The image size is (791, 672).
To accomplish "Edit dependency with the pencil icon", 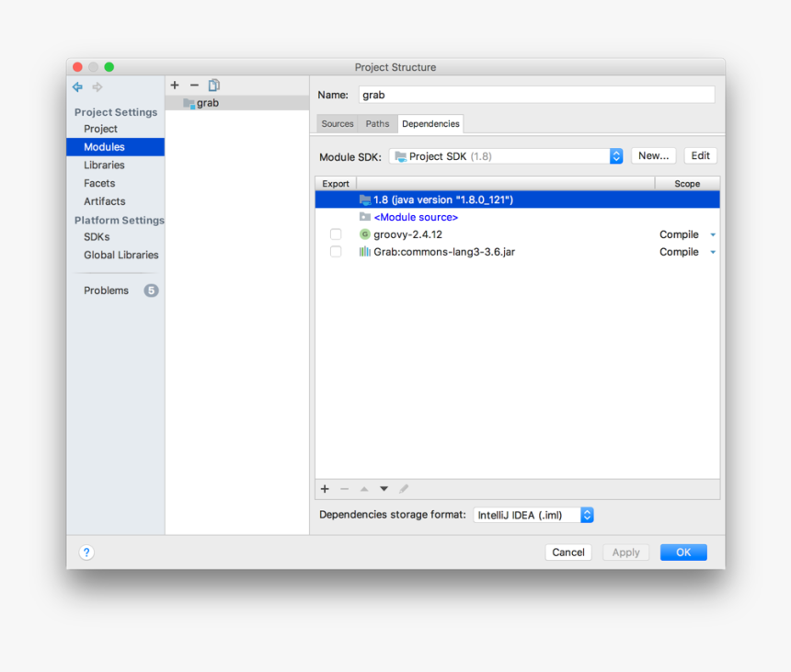I will click(404, 489).
